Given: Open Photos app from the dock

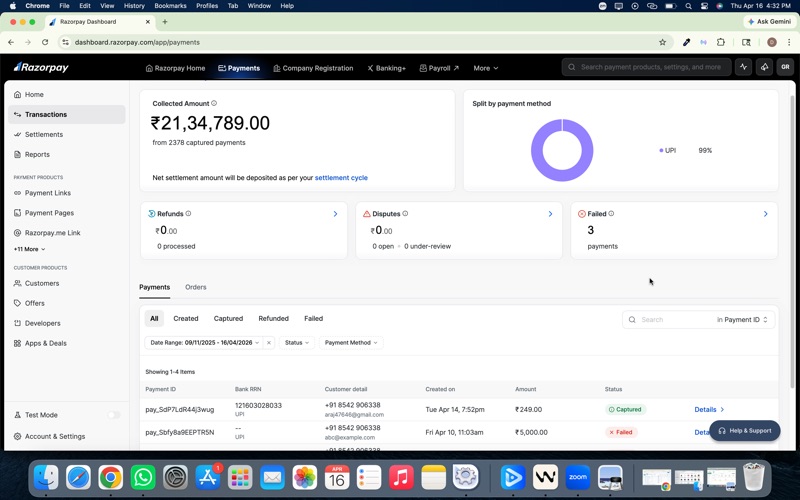Looking at the screenshot, I should (x=305, y=478).
